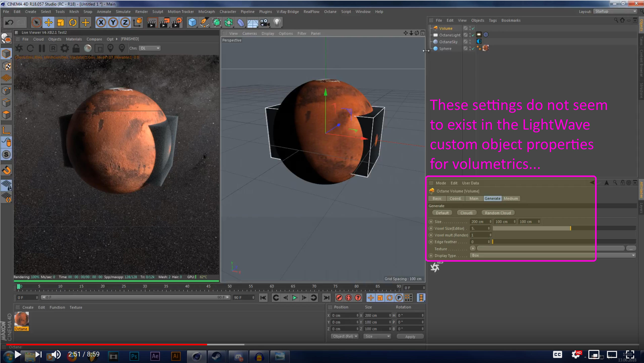The height and width of the screenshot is (363, 644).
Task: Click the Render View clapperboard icon
Action: coord(152,23)
